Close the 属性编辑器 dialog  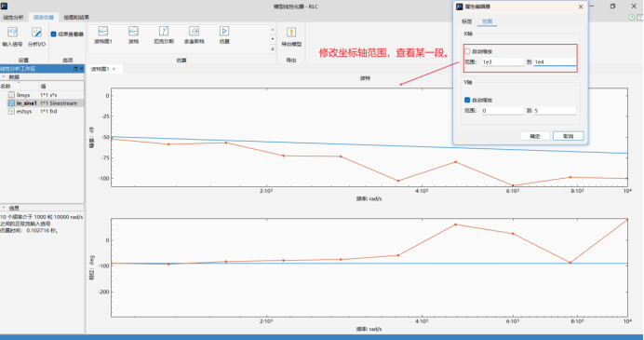581,7
